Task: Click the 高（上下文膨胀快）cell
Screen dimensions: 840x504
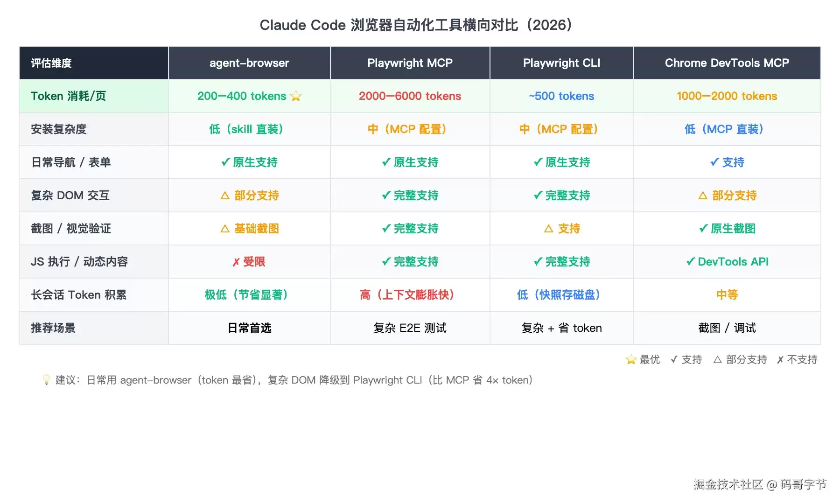Action: coord(410,295)
